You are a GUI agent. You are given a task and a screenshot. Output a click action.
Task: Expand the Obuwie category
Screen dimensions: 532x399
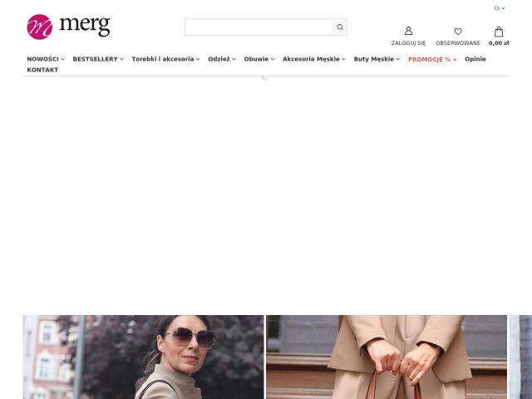point(259,59)
